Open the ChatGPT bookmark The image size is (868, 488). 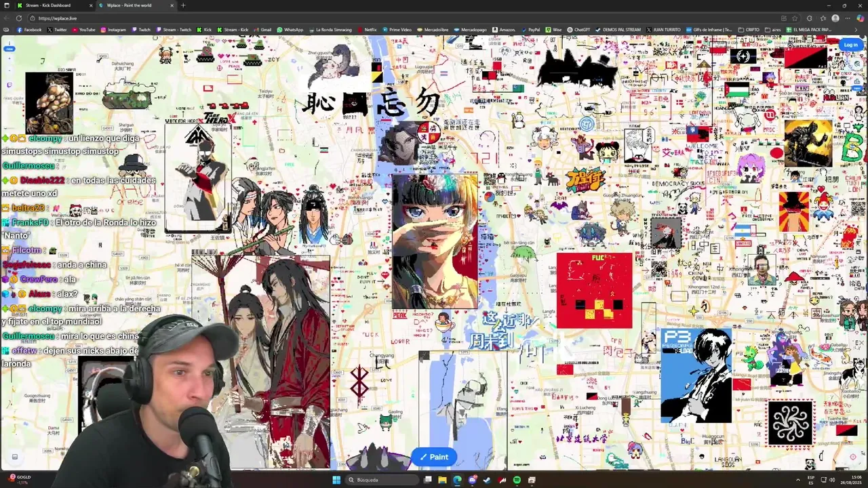point(578,30)
